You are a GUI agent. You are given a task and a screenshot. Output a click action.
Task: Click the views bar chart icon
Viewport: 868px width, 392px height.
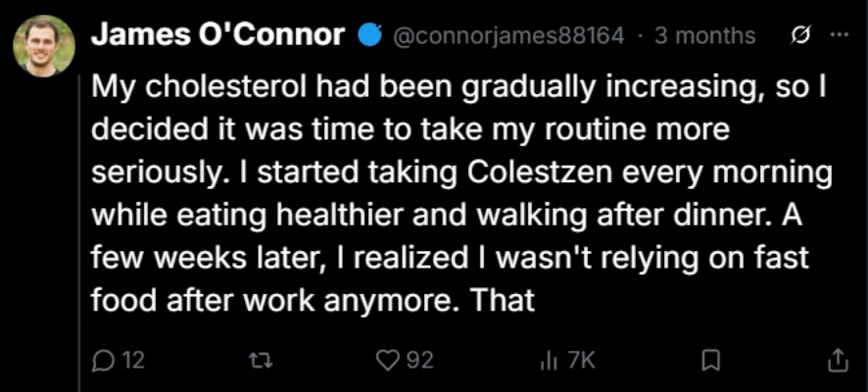click(x=548, y=362)
